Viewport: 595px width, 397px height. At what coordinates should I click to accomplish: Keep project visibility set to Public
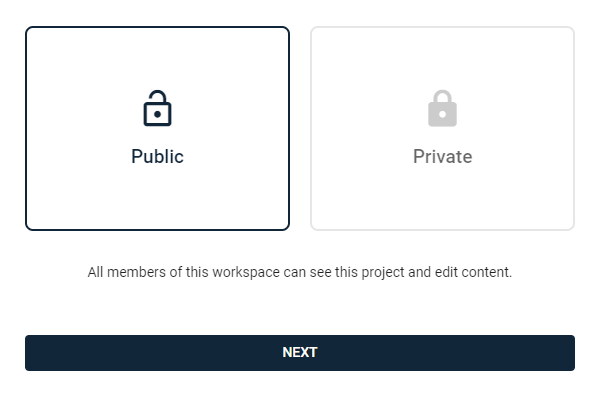pyautogui.click(x=157, y=128)
